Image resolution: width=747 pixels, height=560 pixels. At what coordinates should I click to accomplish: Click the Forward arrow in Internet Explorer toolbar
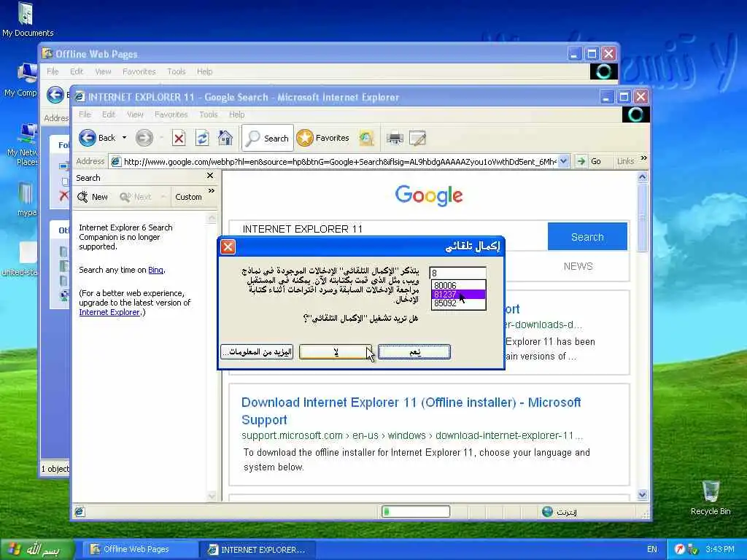click(144, 138)
